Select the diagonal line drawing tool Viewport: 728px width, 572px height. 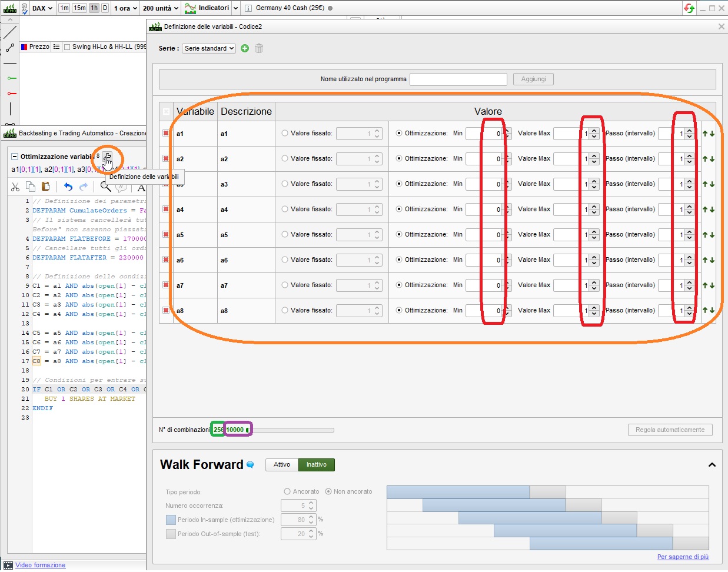(10, 32)
